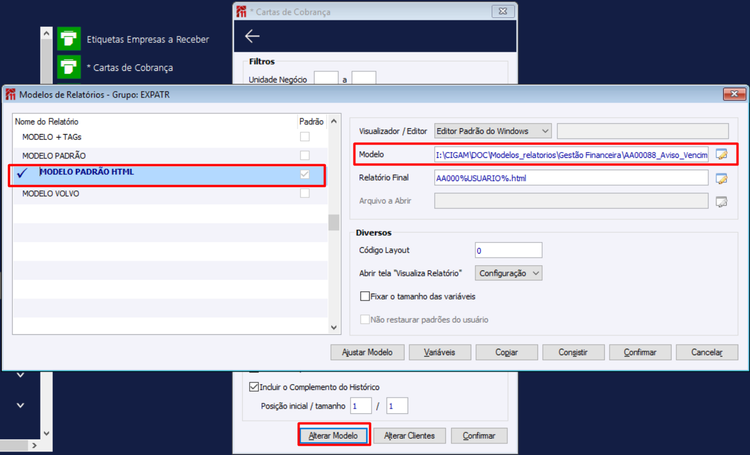Enable Fixar o tamanho das variáveis
Viewport: 750px width, 455px height.
point(365,296)
